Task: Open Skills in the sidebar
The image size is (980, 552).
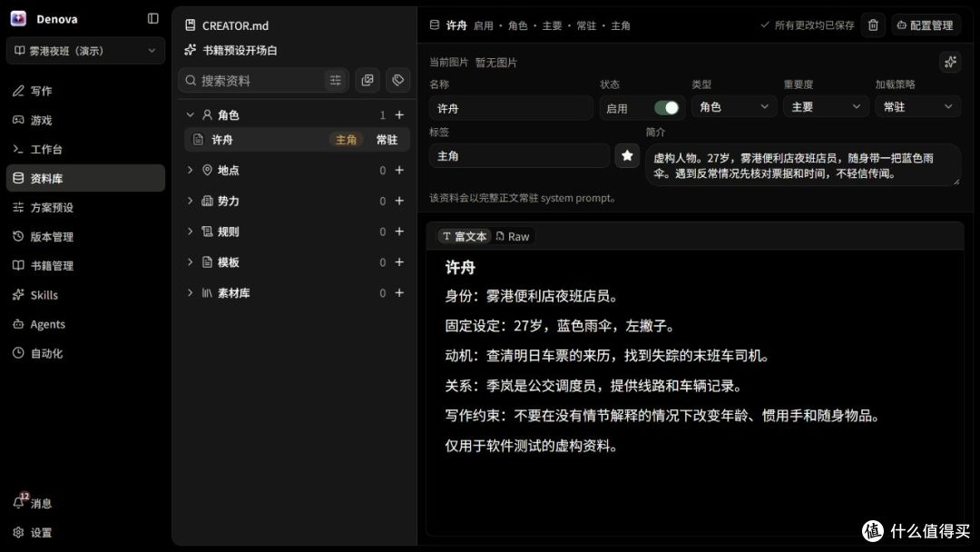Action: (85, 295)
